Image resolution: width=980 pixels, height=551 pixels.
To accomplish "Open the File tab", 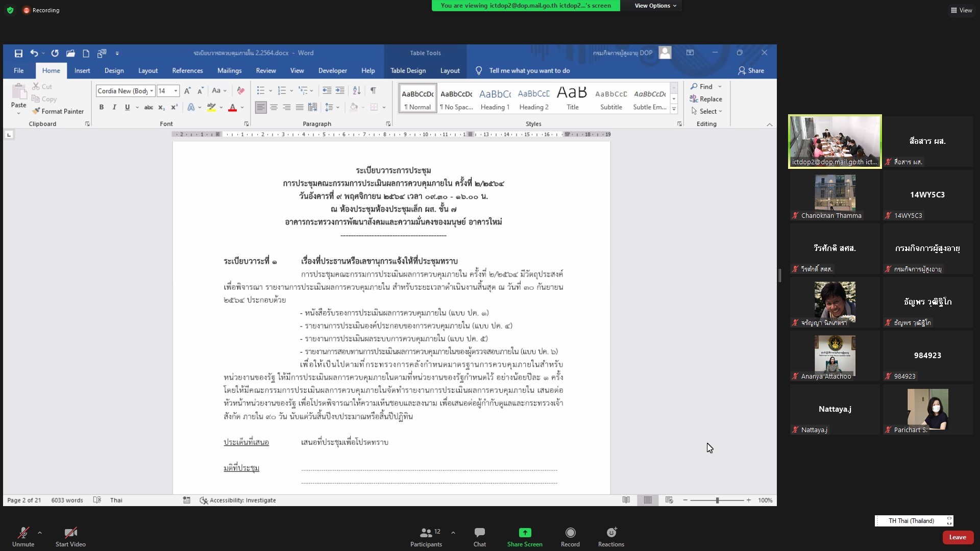I will [x=19, y=71].
